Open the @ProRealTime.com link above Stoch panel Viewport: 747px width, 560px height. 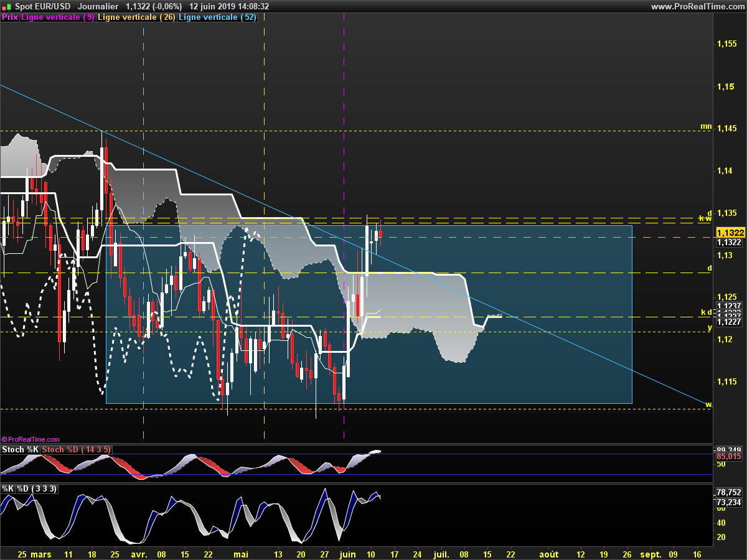point(31,439)
